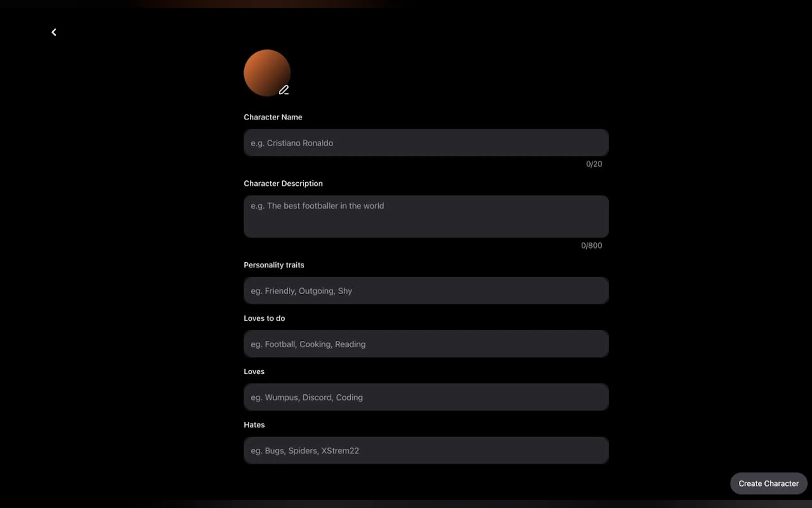
Task: Click the pencil edit icon on the avatar
Action: click(284, 90)
